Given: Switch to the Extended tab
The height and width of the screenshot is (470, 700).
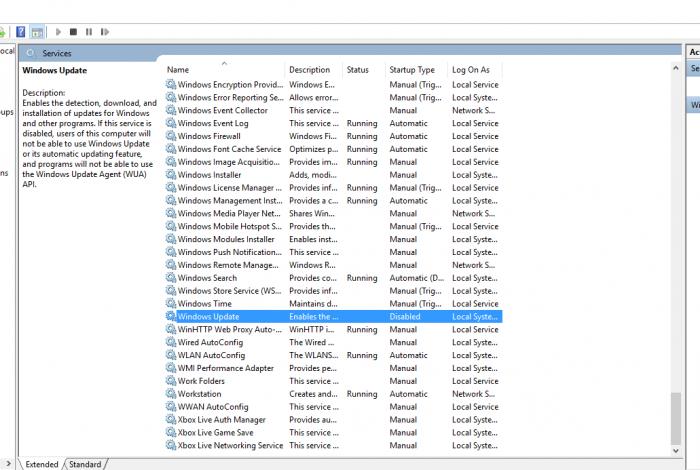Looking at the screenshot, I should 42,464.
